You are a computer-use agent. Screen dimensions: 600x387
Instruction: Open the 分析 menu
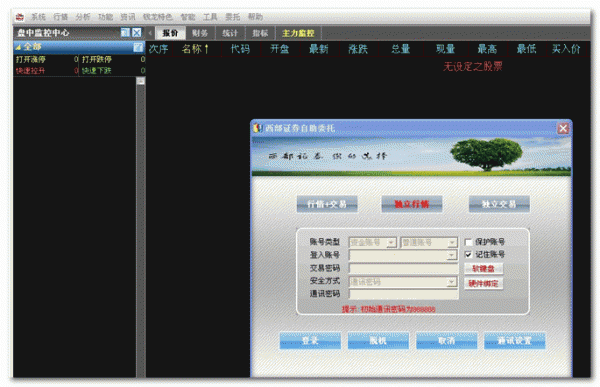[83, 17]
